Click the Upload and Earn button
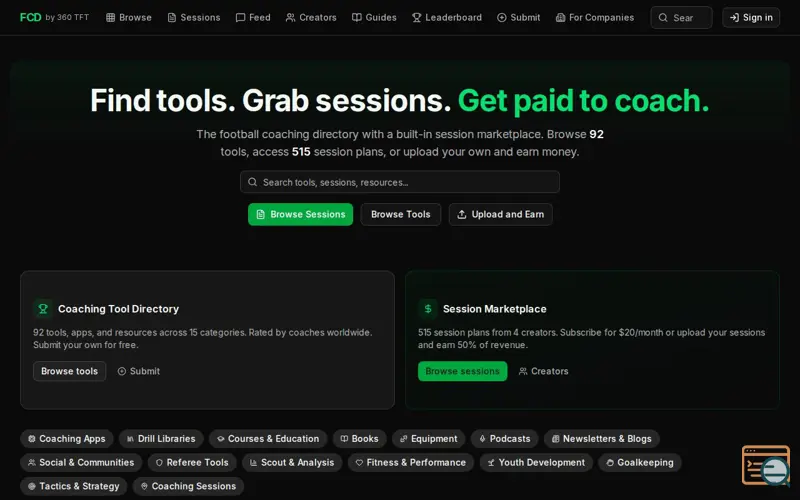Image resolution: width=800 pixels, height=500 pixels. coord(501,214)
